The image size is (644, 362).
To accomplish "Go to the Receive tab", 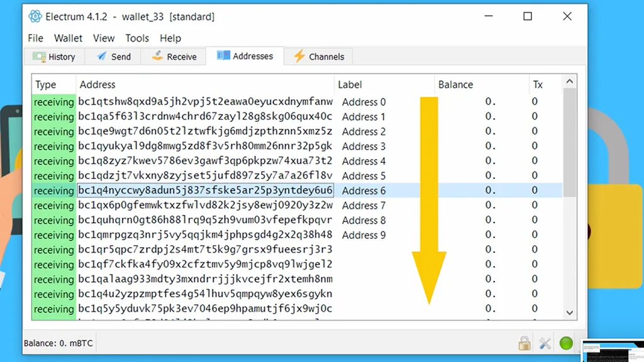I will (x=175, y=57).
